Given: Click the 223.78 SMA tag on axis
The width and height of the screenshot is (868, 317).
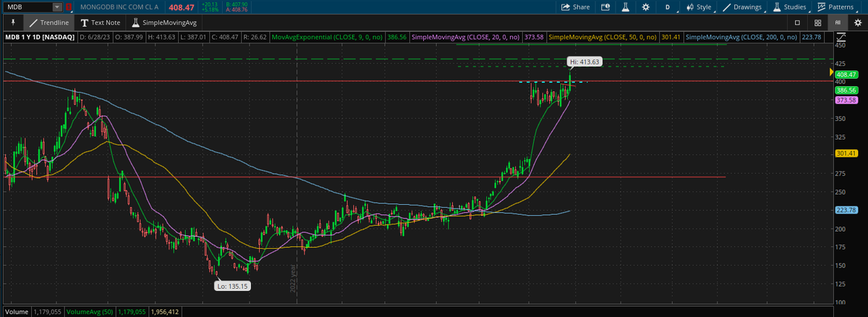Looking at the screenshot, I should pos(846,210).
